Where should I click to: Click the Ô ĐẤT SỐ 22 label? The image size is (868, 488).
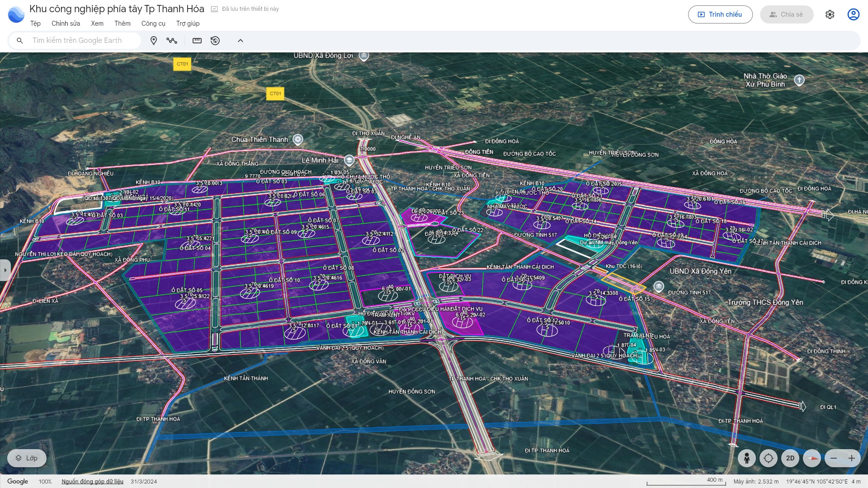coord(467,230)
